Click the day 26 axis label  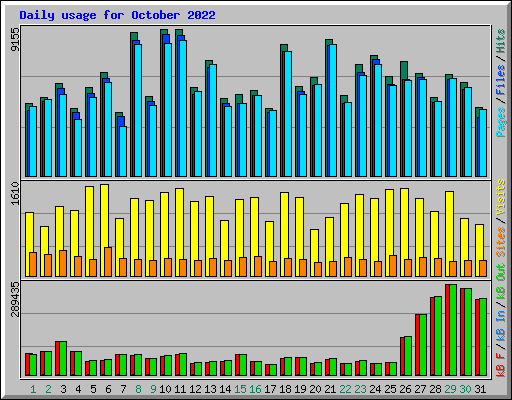pos(405,389)
